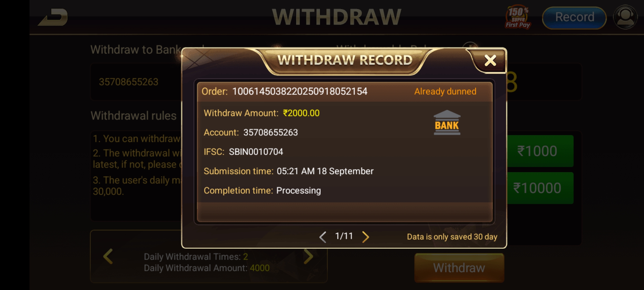Open the customer support headset icon
The width and height of the screenshot is (644, 290).
click(625, 17)
